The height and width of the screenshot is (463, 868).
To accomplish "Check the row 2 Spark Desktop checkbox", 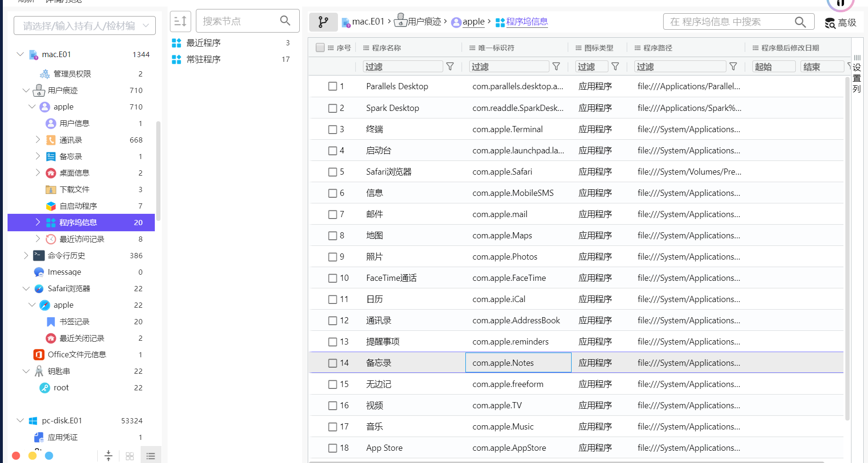I will point(333,108).
